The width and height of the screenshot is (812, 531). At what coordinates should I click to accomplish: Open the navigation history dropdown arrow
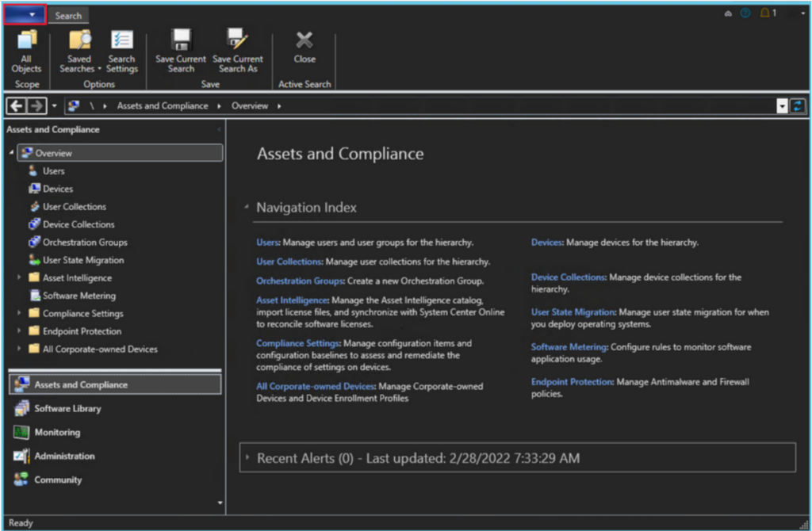tap(55, 106)
